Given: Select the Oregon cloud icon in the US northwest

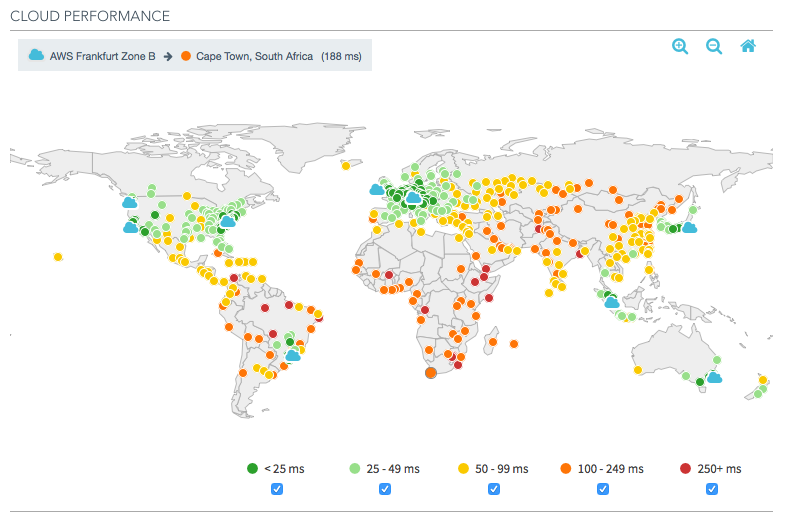Looking at the screenshot, I should (x=129, y=203).
